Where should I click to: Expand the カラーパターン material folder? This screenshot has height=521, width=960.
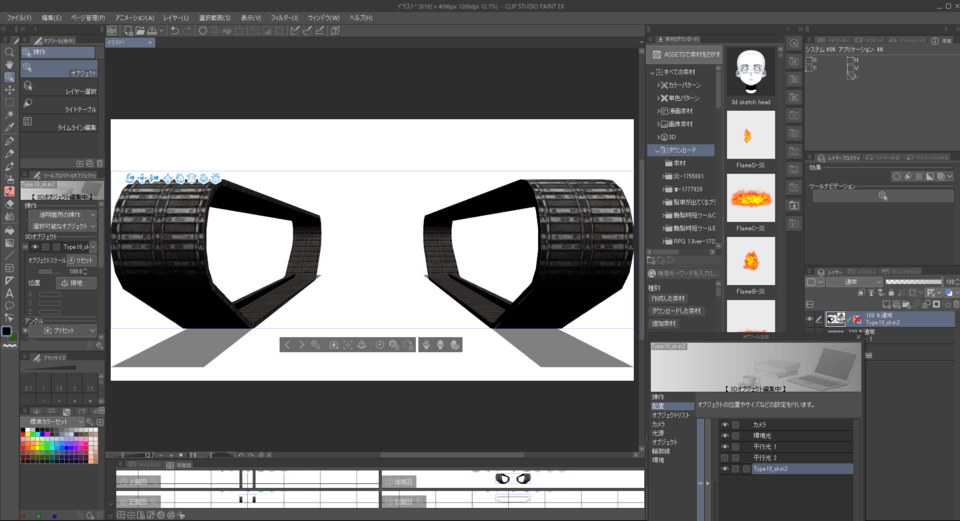click(660, 85)
